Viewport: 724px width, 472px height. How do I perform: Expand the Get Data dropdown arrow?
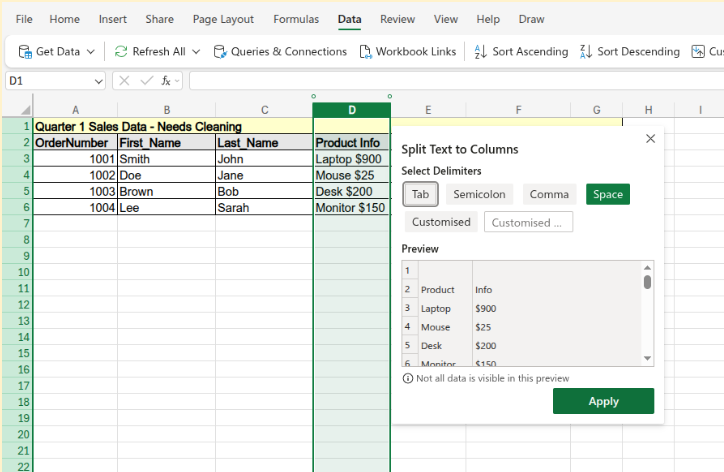[x=91, y=51]
